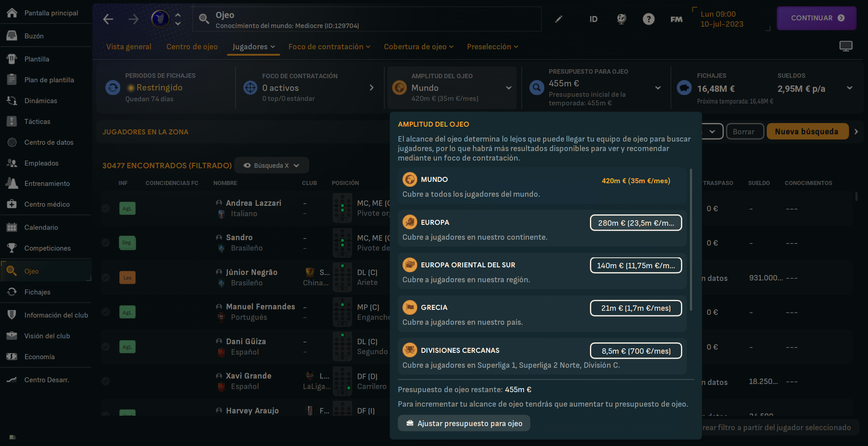Choose Europa range 280m € button
The height and width of the screenshot is (446, 868).
click(636, 223)
